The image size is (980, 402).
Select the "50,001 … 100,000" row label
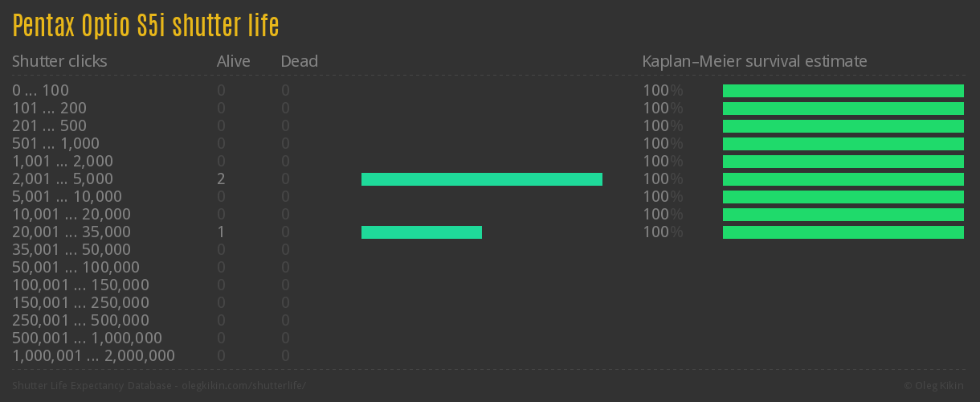coord(76,268)
